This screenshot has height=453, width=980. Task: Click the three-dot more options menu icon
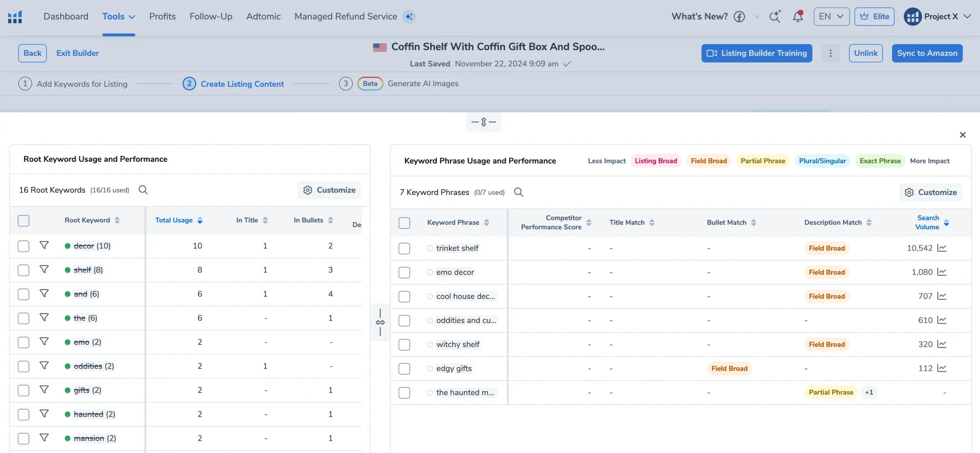[831, 53]
